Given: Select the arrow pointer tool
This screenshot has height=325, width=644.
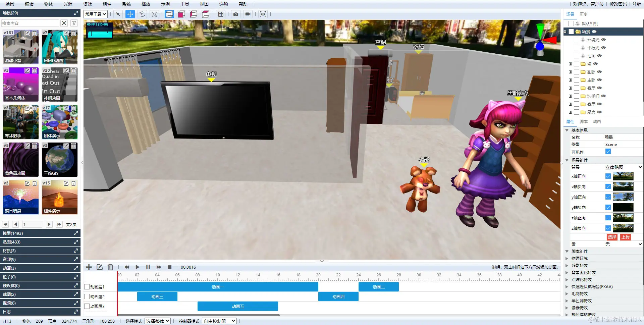Looking at the screenshot, I should coord(118,14).
